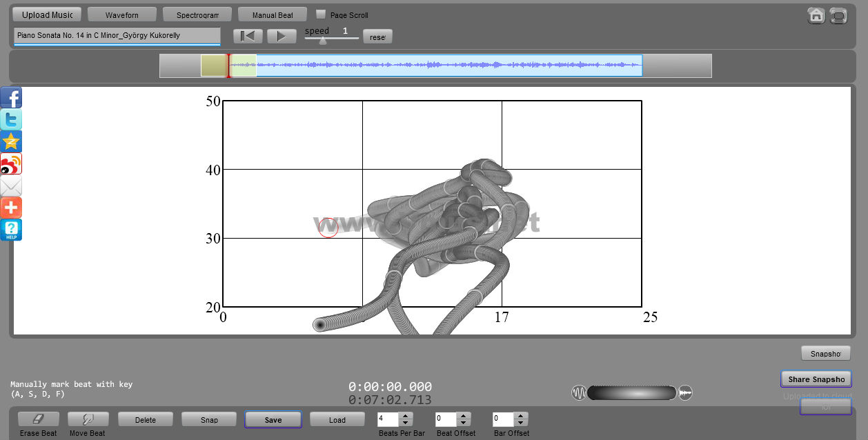Click the yellow star favorites icon
Screen dimensions: 868x440
tap(11, 141)
